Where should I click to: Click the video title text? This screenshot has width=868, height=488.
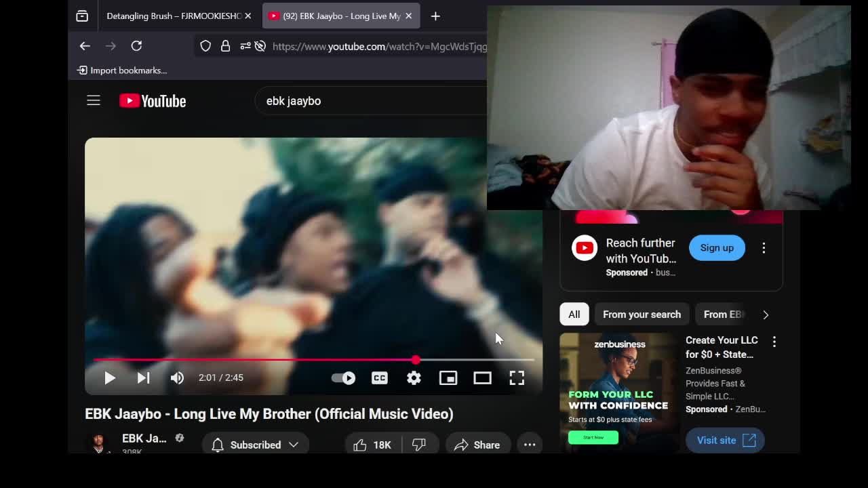point(269,413)
